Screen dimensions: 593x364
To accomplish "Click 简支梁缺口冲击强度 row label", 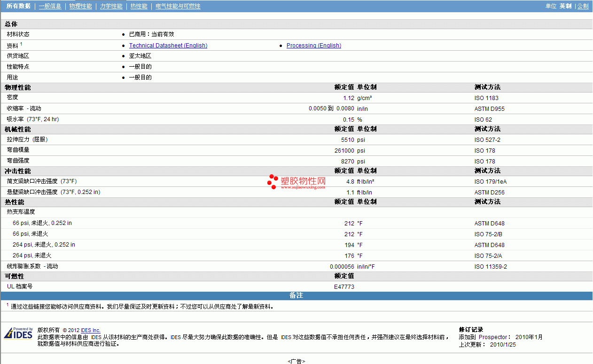I will pos(42,181).
